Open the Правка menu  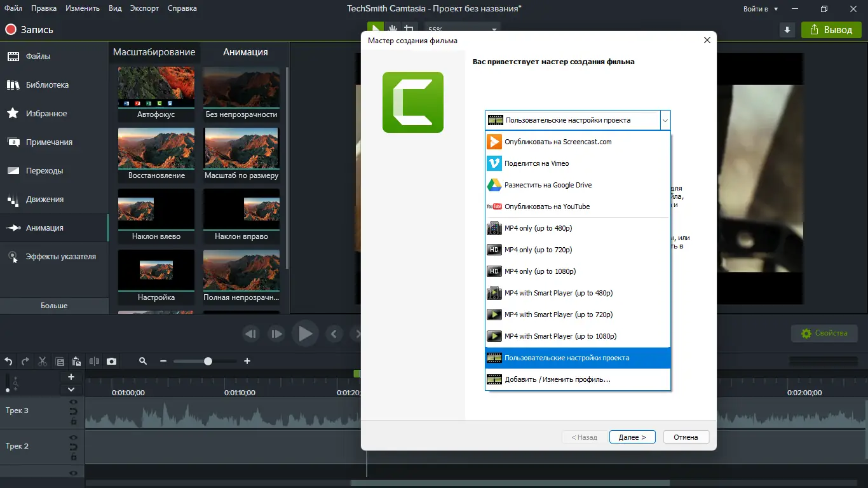coord(44,8)
